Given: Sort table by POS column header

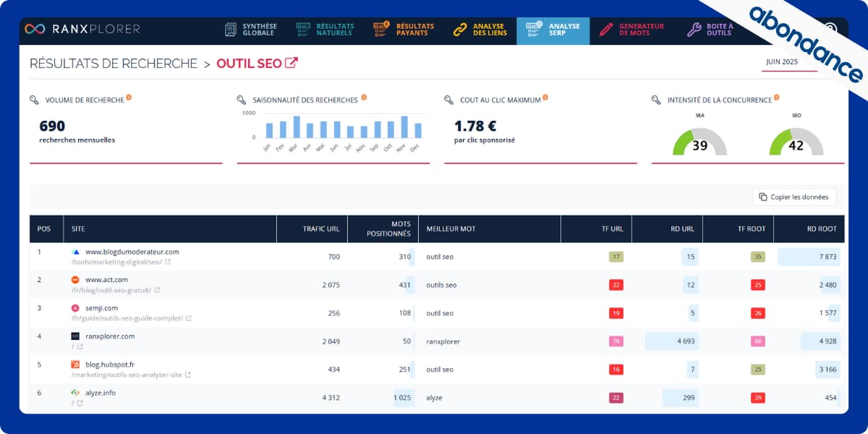Looking at the screenshot, I should pos(46,229).
